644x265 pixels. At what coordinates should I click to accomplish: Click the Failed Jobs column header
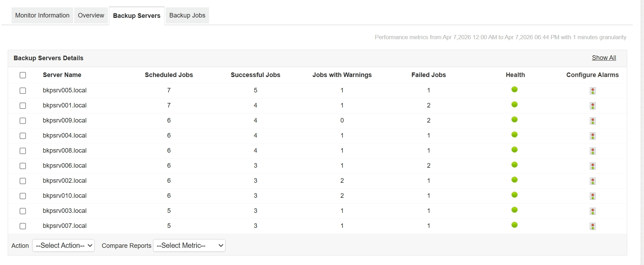coord(429,75)
